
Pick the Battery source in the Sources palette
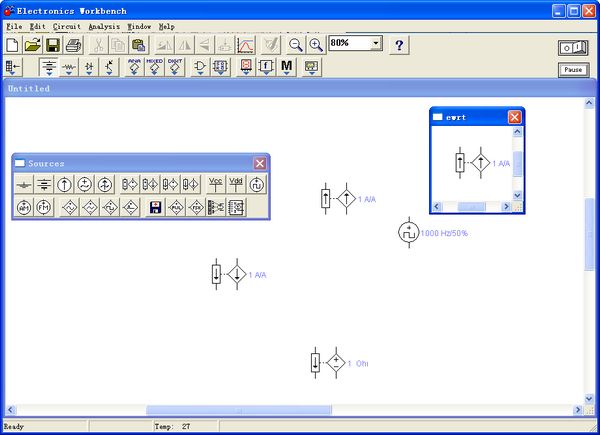point(44,184)
